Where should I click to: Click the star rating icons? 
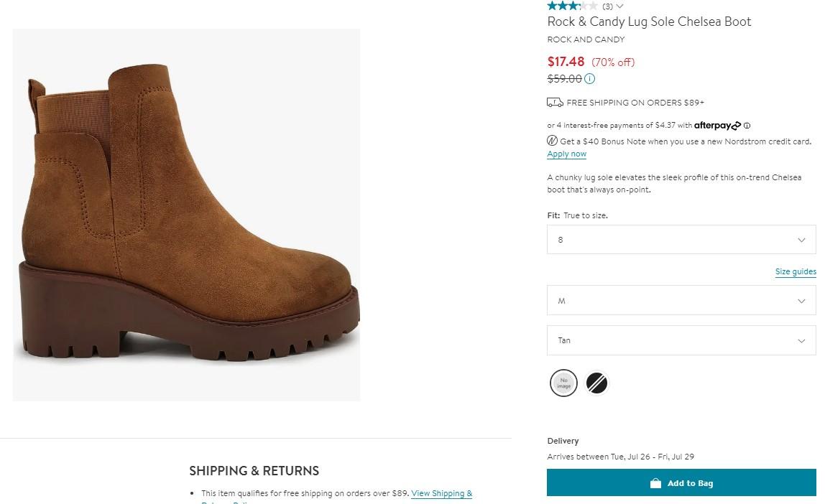point(572,6)
